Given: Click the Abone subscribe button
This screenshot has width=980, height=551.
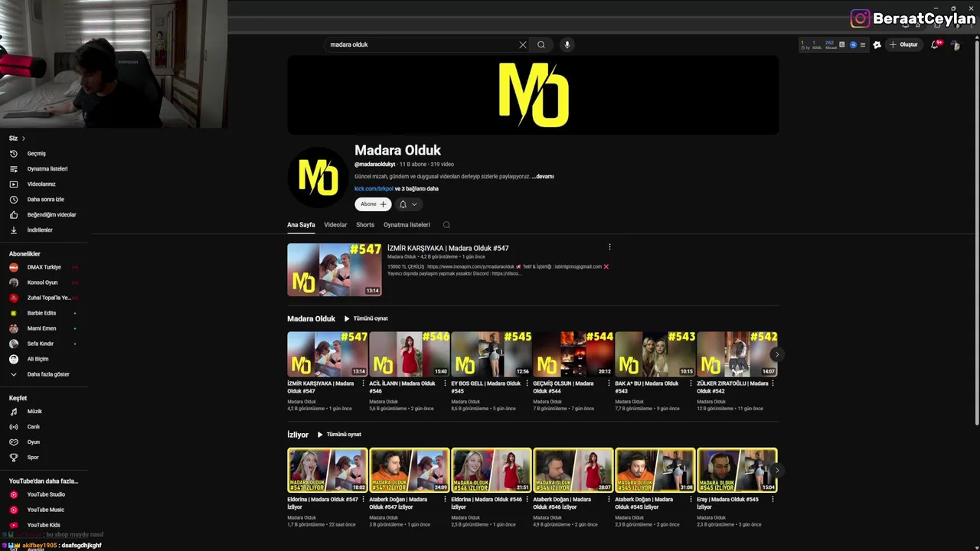Looking at the screenshot, I should click(x=373, y=204).
